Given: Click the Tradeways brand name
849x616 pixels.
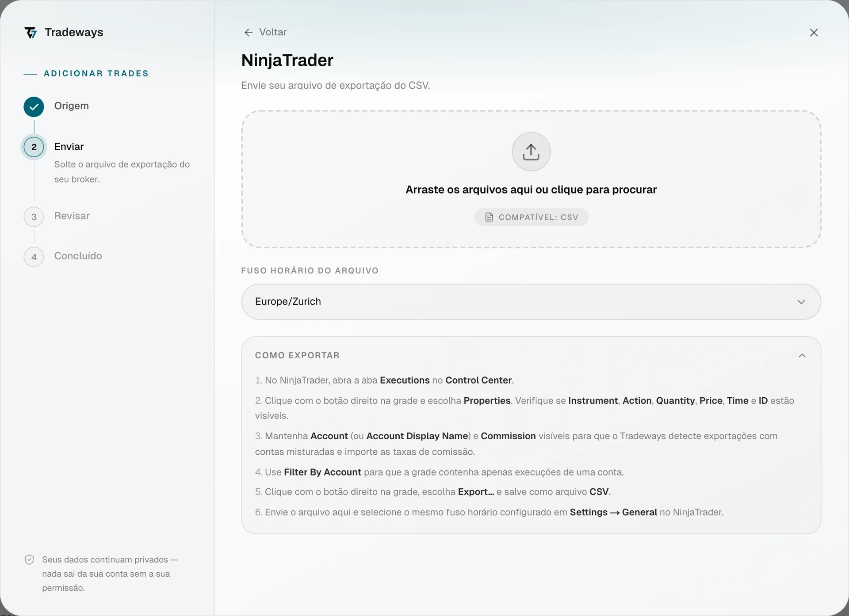Looking at the screenshot, I should click(x=74, y=32).
